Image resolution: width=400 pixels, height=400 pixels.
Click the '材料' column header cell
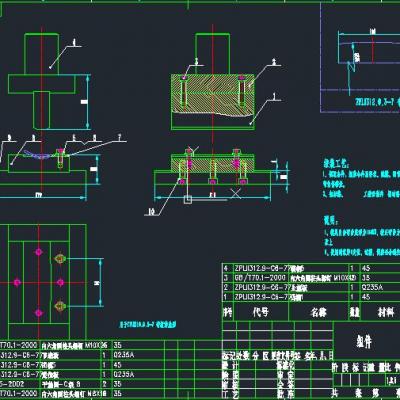tap(386, 312)
